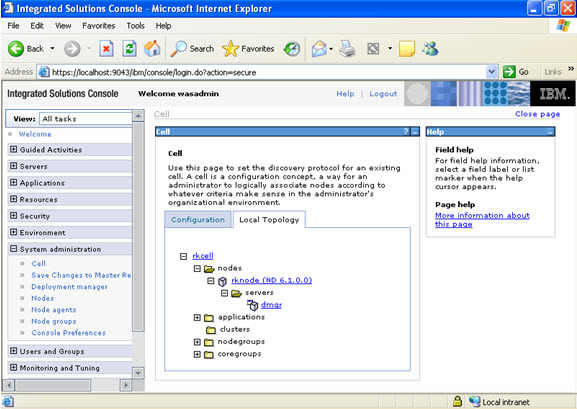
Task: Expand the Servers section
Action: click(14, 166)
